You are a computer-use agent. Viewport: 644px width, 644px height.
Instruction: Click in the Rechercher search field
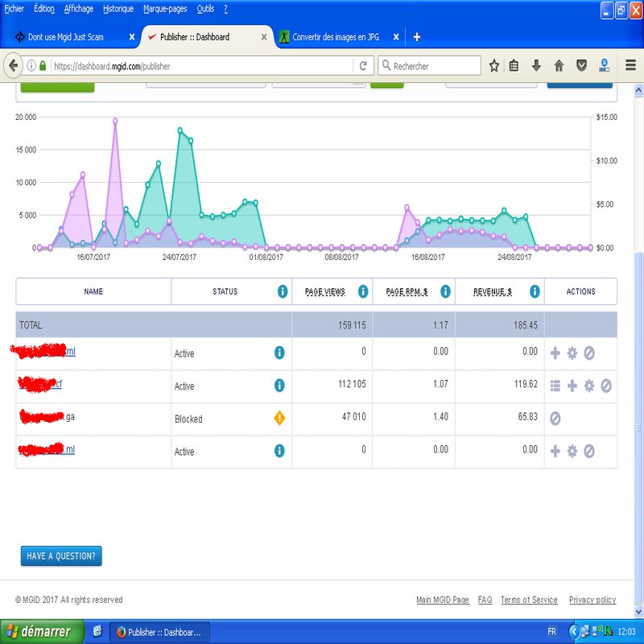click(429, 66)
